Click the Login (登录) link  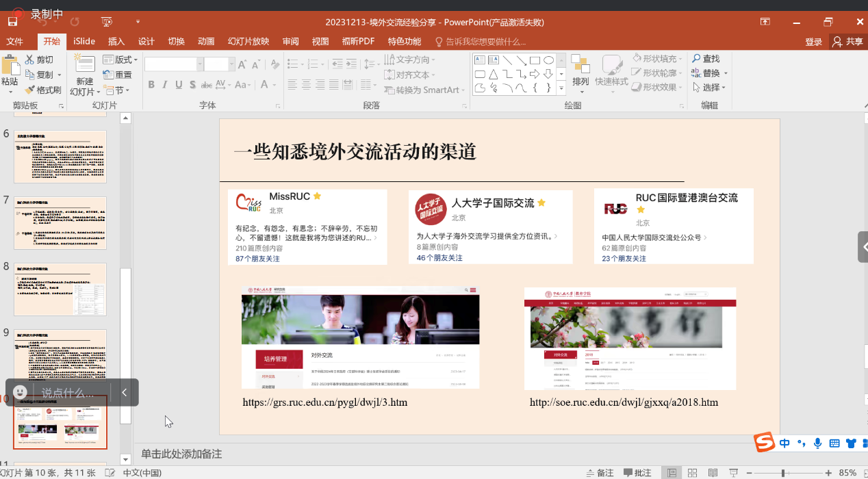(x=813, y=42)
